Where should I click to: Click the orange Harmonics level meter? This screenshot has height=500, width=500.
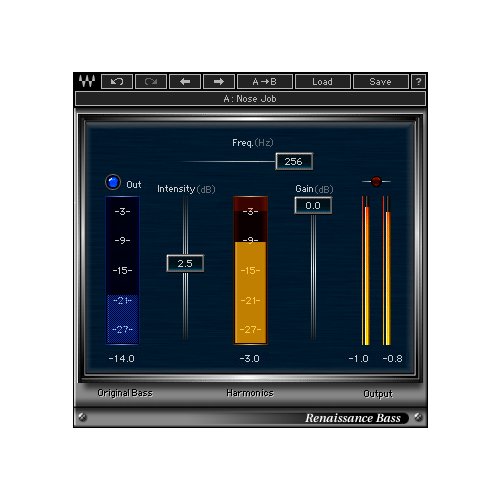click(250, 270)
